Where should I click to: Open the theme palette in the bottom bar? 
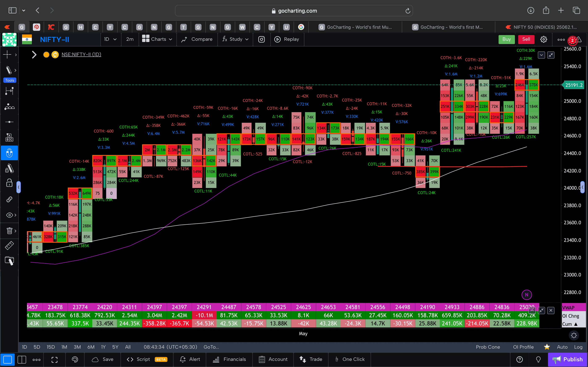[x=75, y=359]
